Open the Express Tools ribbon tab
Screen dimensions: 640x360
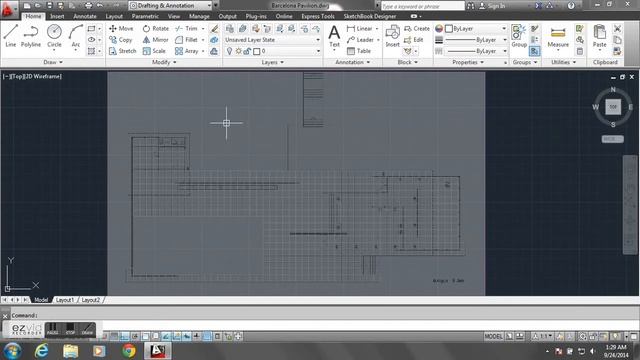(x=318, y=16)
